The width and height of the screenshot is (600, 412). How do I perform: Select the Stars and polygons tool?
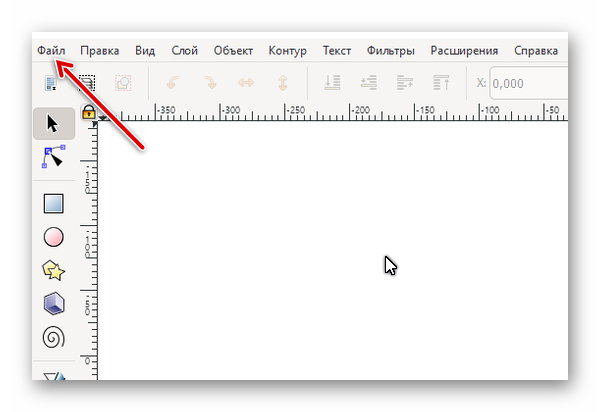[x=54, y=270]
